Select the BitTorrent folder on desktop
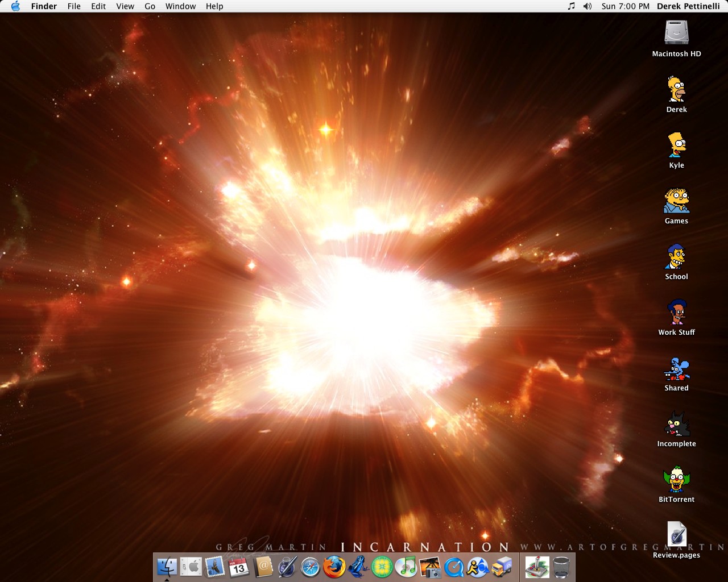 [676, 479]
